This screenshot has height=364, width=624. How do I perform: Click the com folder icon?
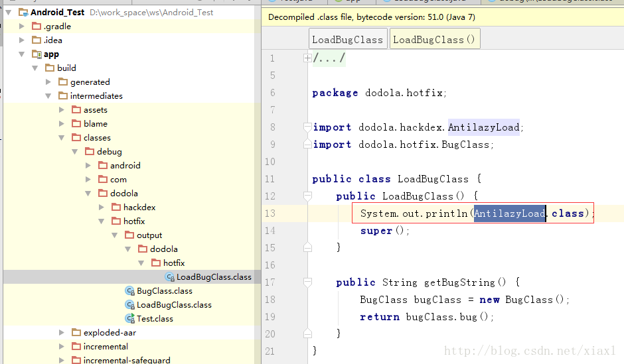(x=103, y=179)
